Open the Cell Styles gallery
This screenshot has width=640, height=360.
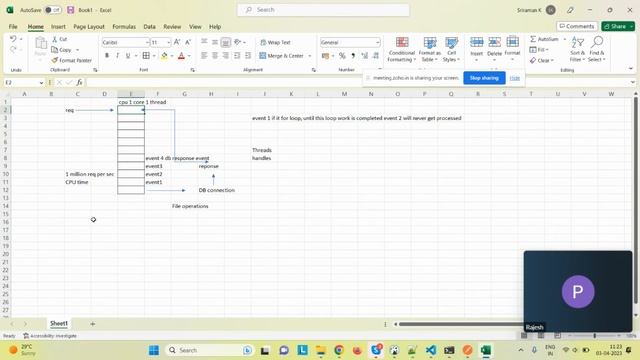(x=451, y=49)
